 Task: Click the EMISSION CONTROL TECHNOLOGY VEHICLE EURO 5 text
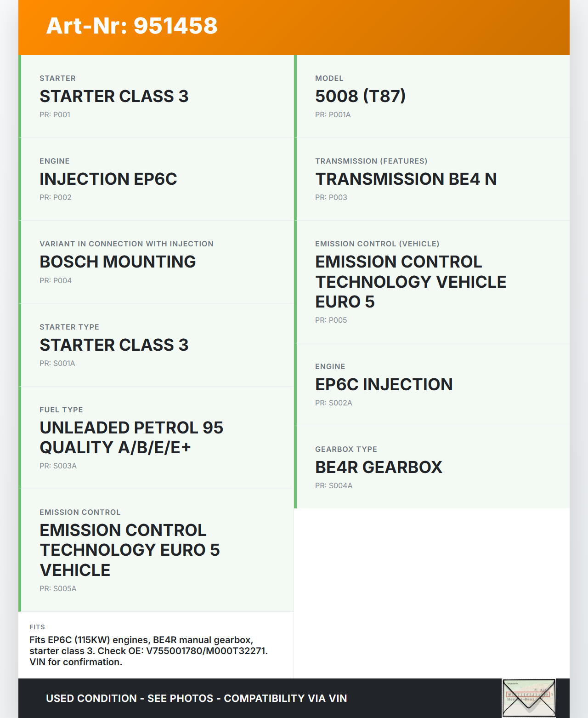410,281
